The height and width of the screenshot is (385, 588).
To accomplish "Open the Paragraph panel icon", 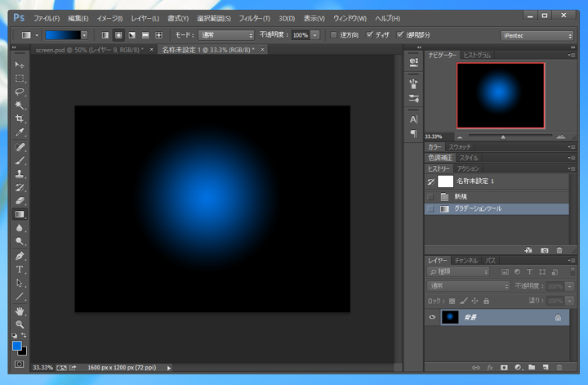I will pos(413,133).
